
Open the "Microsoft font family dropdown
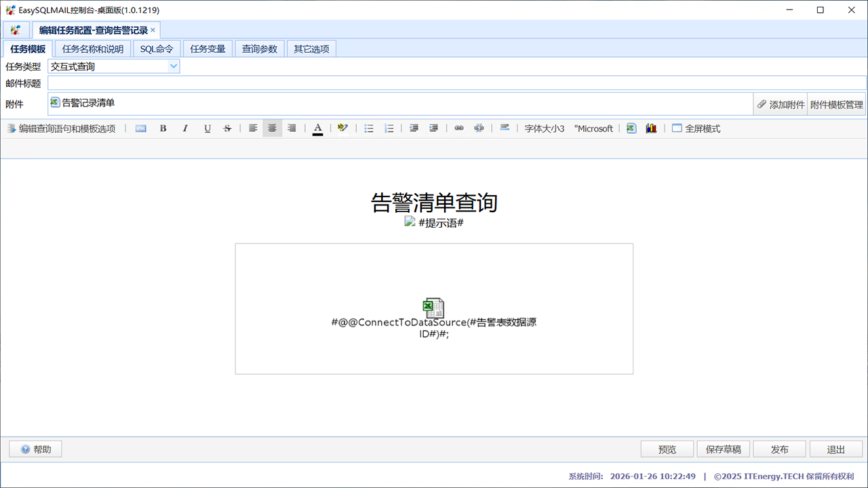[x=593, y=128]
